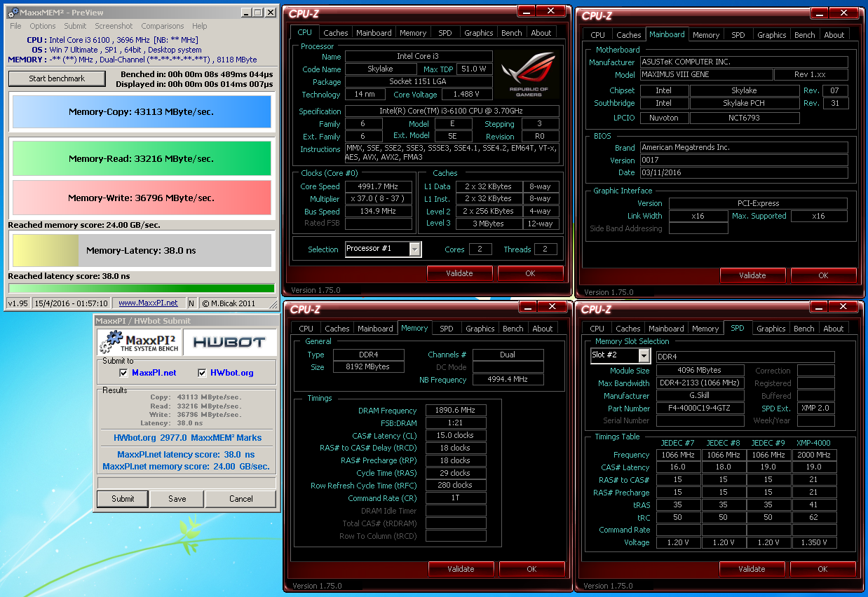Click Validate in the motherboard CPU-Z window
This screenshot has width=868, height=597.
click(x=752, y=275)
